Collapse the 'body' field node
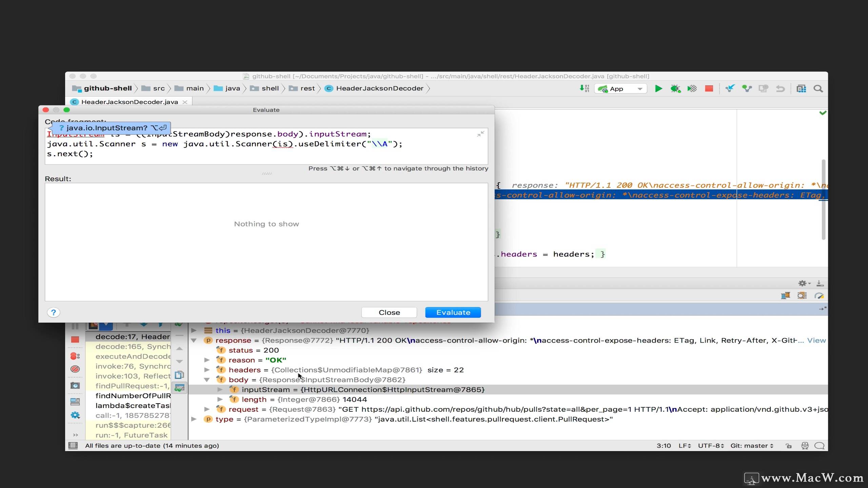 tap(207, 380)
